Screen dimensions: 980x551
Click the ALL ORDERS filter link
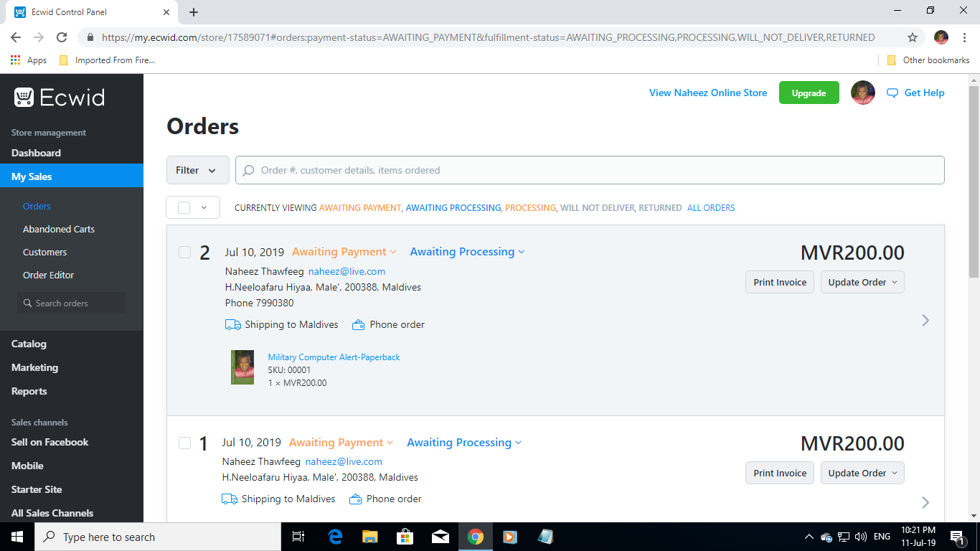tap(711, 208)
